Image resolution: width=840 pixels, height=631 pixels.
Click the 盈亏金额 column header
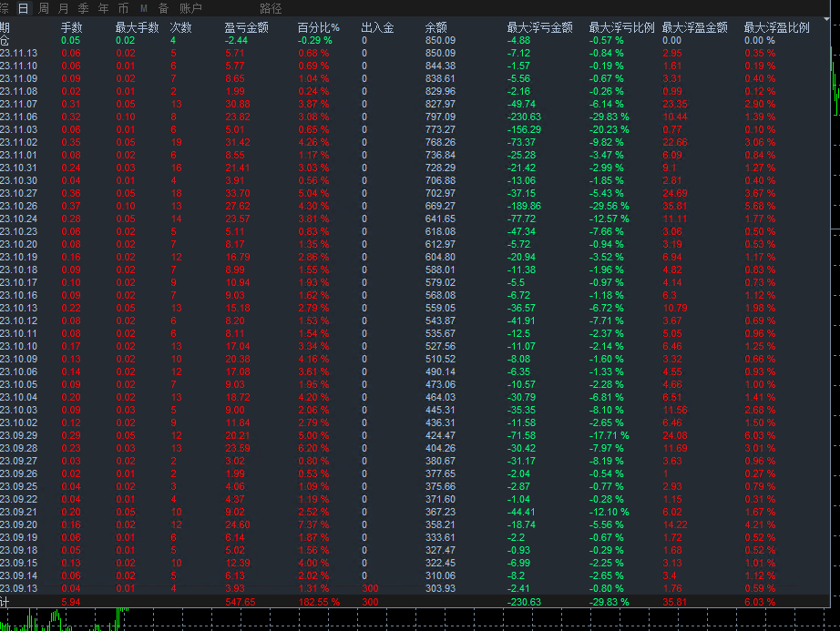[246, 27]
